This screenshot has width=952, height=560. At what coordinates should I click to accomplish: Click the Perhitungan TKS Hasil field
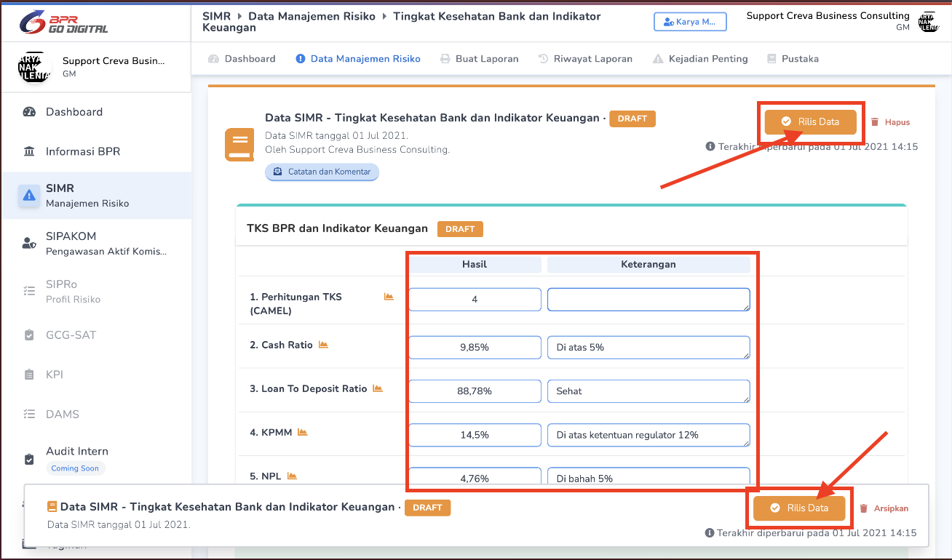[475, 299]
